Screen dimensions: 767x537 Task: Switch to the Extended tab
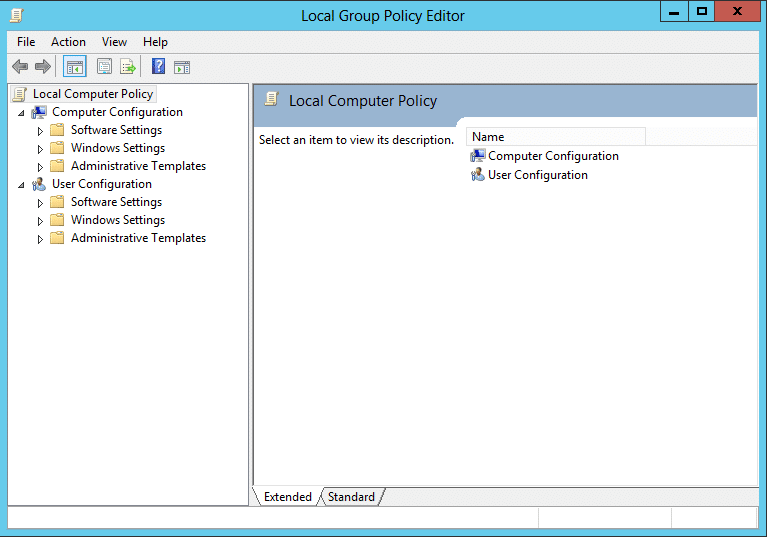pos(288,497)
